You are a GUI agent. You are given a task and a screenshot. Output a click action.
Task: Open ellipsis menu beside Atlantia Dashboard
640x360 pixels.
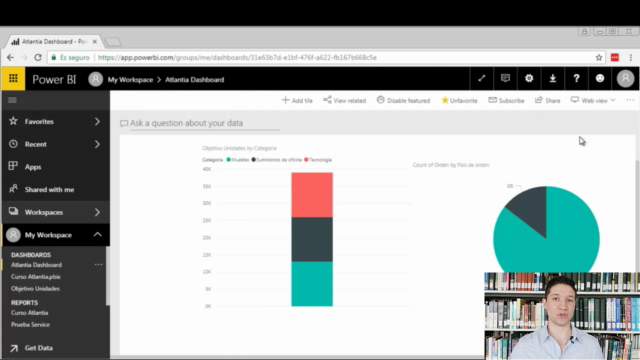pyautogui.click(x=98, y=264)
